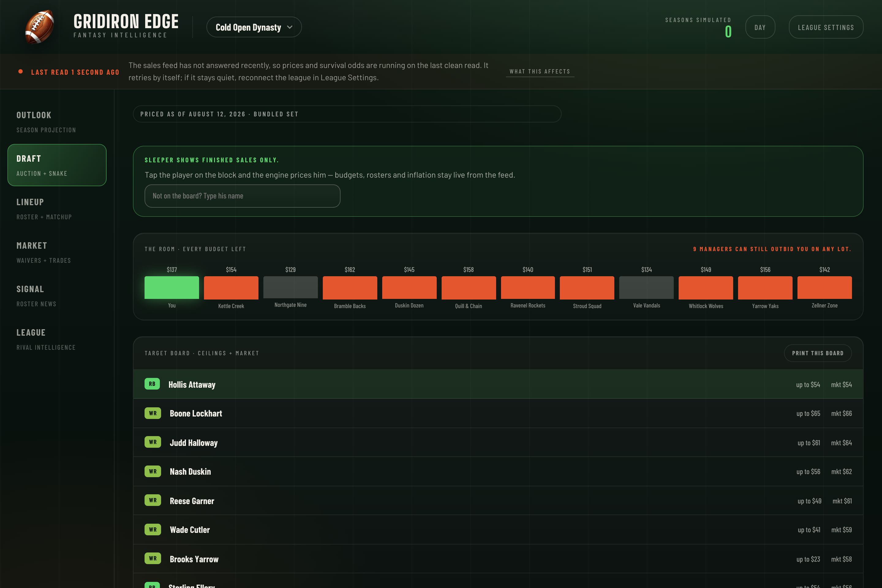882x588 pixels.
Task: Open the Signal roster news tab
Action: 57,296
